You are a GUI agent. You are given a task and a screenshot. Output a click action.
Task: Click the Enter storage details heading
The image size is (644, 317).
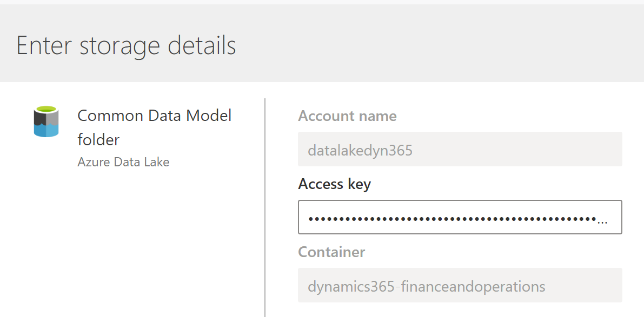[126, 45]
